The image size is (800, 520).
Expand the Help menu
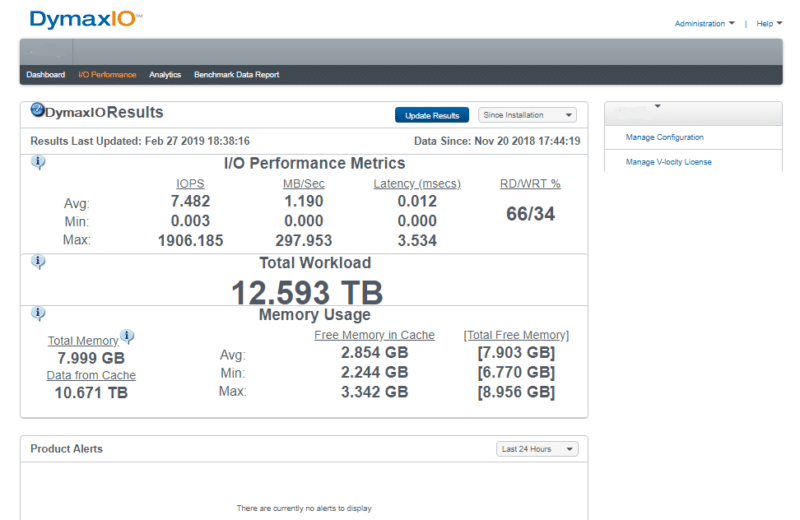pos(770,23)
